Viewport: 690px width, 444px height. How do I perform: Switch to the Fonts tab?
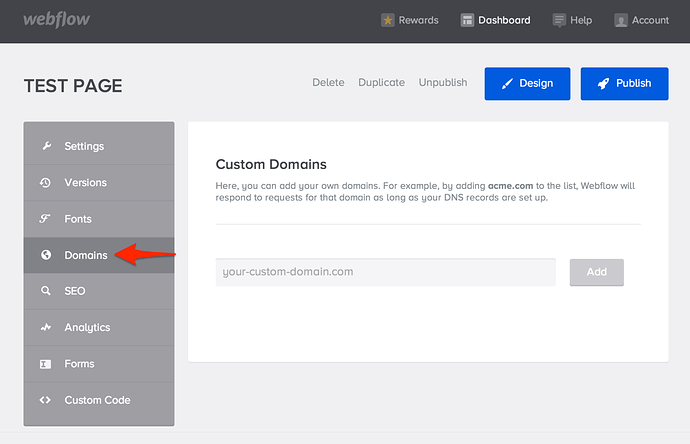click(99, 219)
